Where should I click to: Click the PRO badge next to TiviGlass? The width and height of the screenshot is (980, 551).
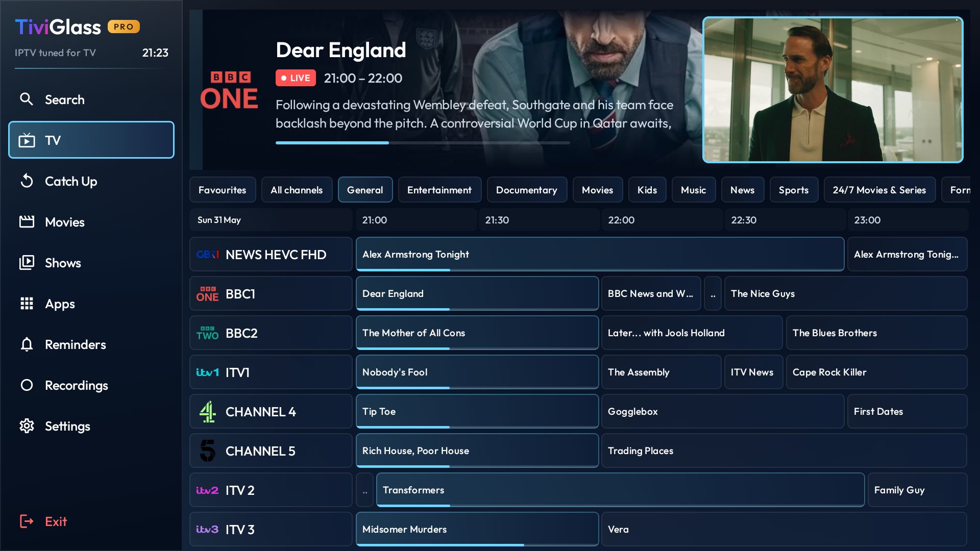tap(124, 27)
